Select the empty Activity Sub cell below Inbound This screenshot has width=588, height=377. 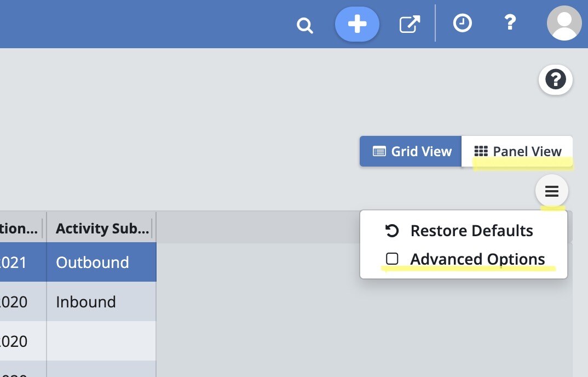(101, 341)
